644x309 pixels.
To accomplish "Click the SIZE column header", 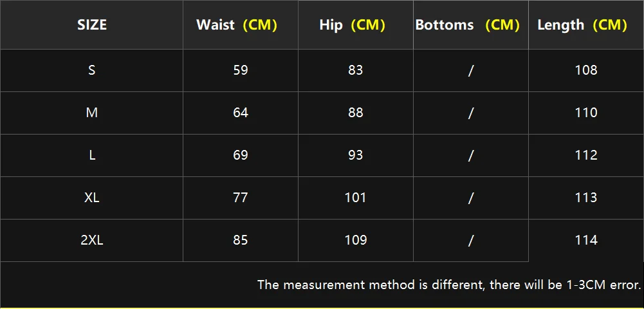I will click(92, 25).
